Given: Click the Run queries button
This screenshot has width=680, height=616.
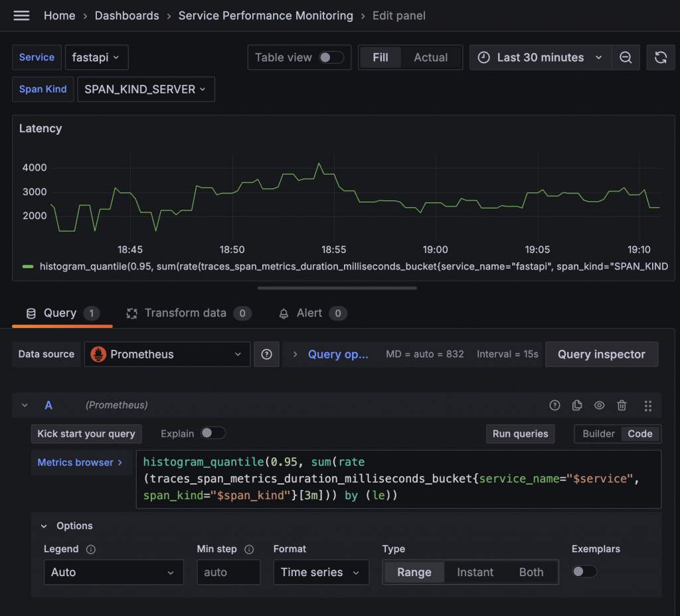Looking at the screenshot, I should [520, 434].
